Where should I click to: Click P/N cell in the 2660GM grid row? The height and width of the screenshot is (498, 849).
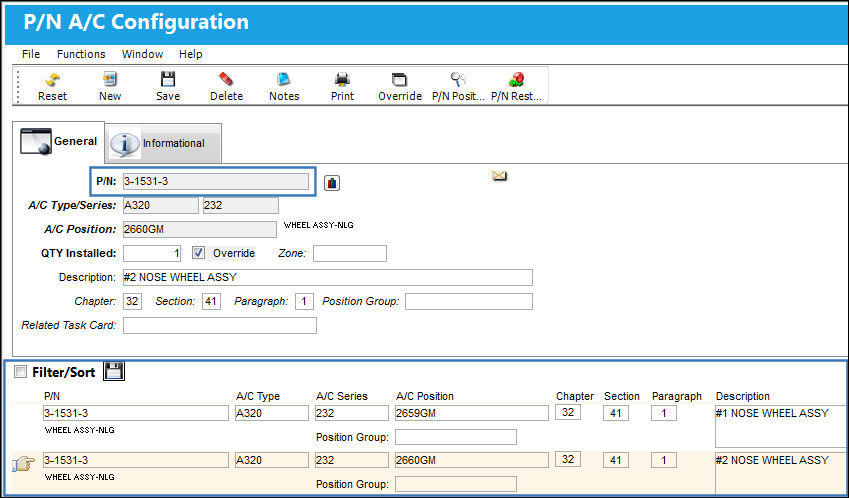click(x=136, y=460)
